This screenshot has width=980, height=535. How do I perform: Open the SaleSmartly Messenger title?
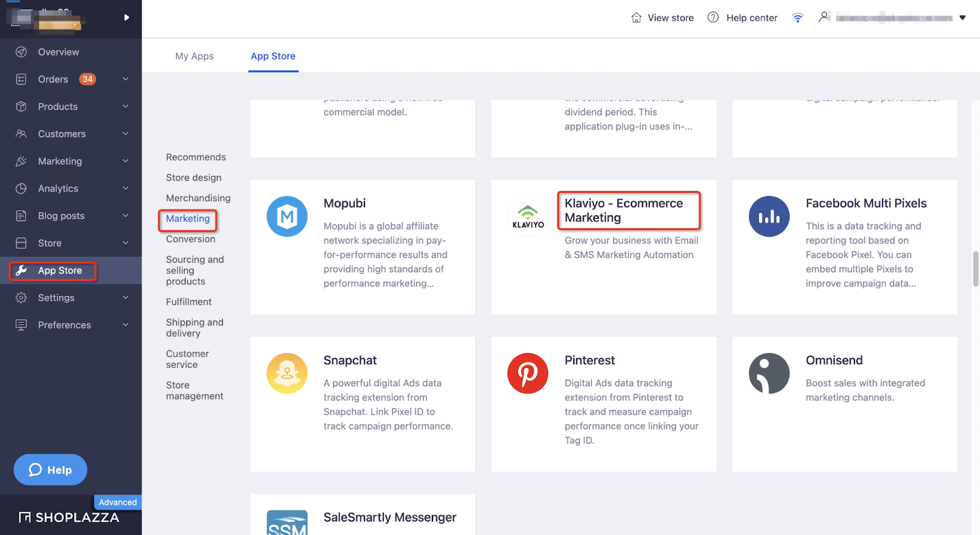390,517
